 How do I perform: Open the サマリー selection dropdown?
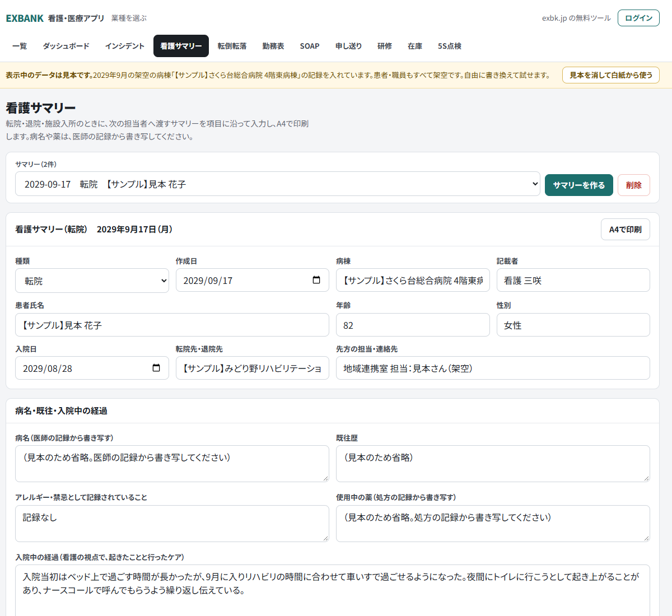(278, 184)
